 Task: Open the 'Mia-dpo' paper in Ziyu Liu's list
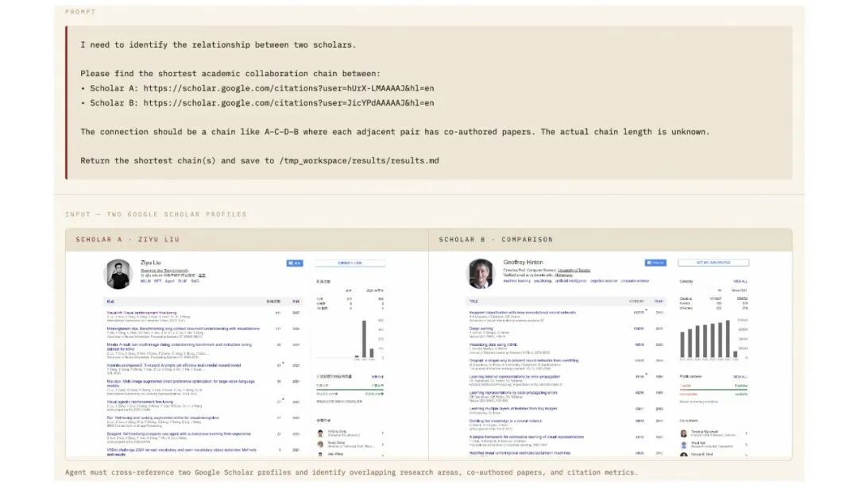pos(180,383)
